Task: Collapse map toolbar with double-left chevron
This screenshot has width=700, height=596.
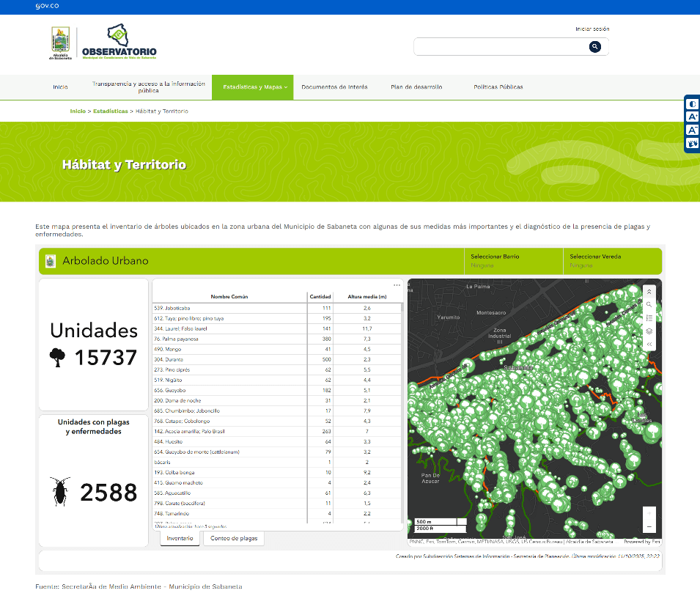Action: [649, 344]
